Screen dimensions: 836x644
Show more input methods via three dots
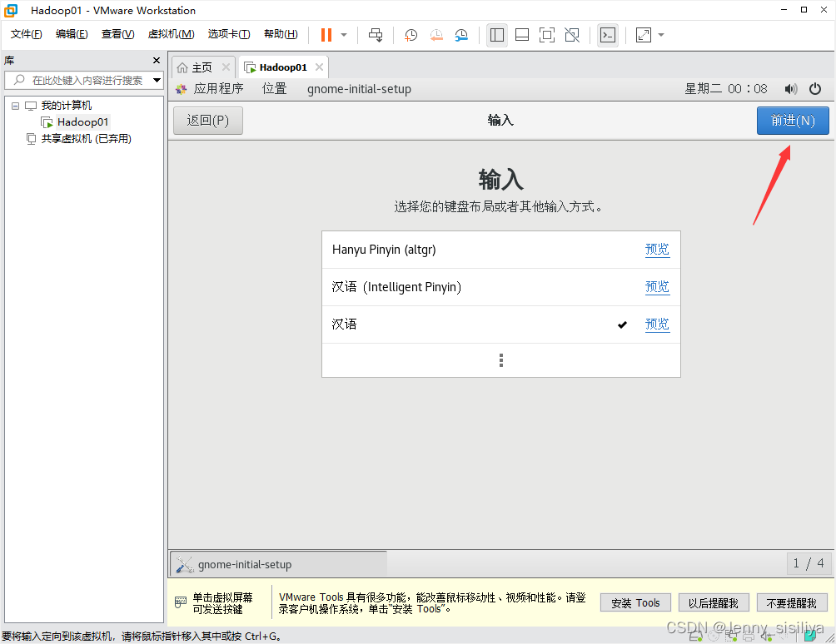[x=500, y=360]
